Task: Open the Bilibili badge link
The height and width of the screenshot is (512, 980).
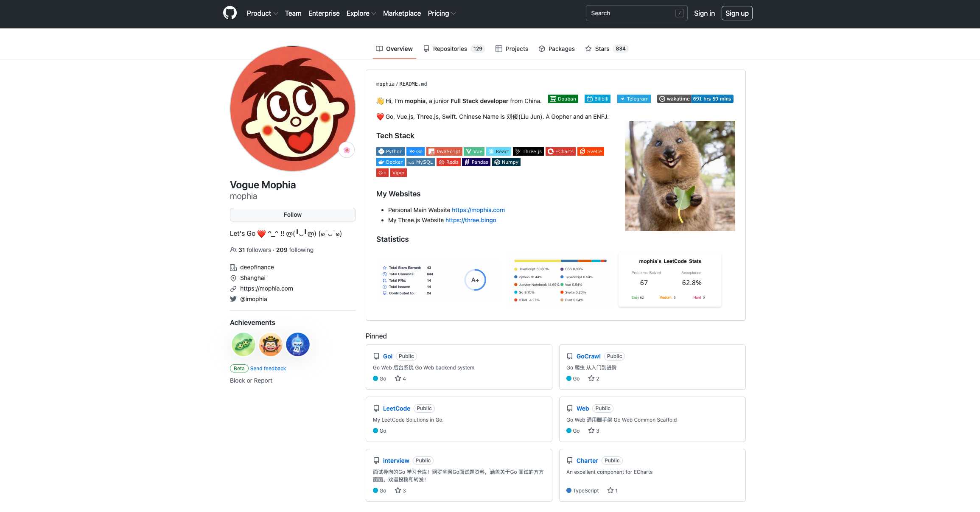Action: pyautogui.click(x=597, y=99)
